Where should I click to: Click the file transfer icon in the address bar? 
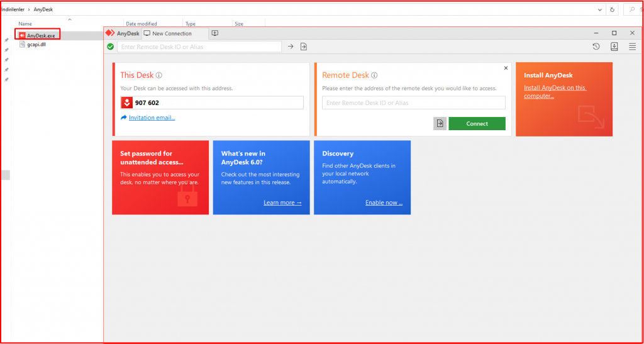[x=304, y=47]
